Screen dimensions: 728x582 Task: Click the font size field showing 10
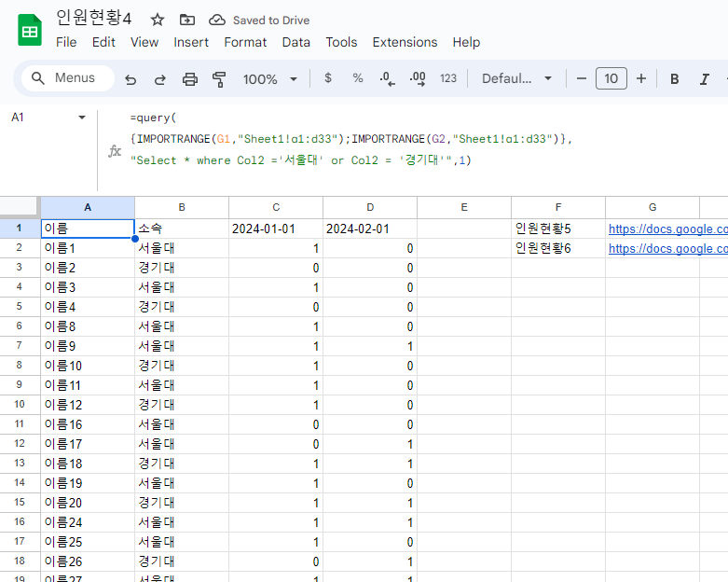(x=611, y=78)
